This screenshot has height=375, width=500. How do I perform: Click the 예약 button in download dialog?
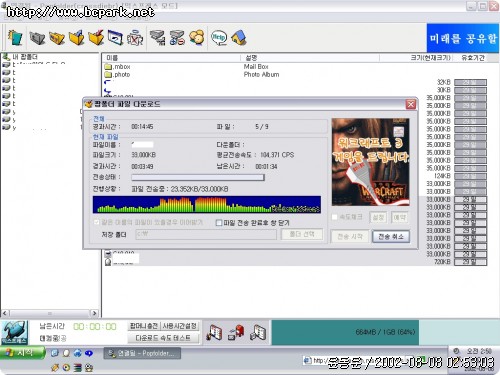(399, 217)
